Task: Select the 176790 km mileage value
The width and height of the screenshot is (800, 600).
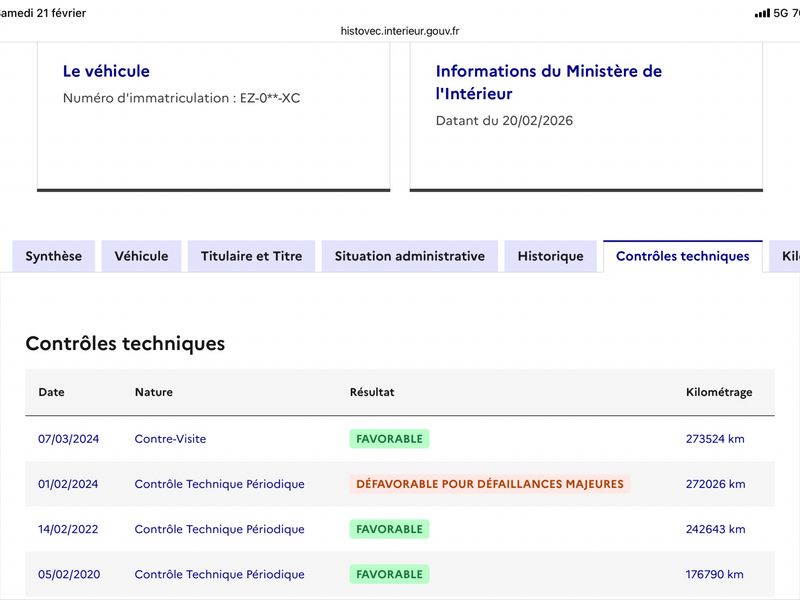Action: [x=714, y=574]
